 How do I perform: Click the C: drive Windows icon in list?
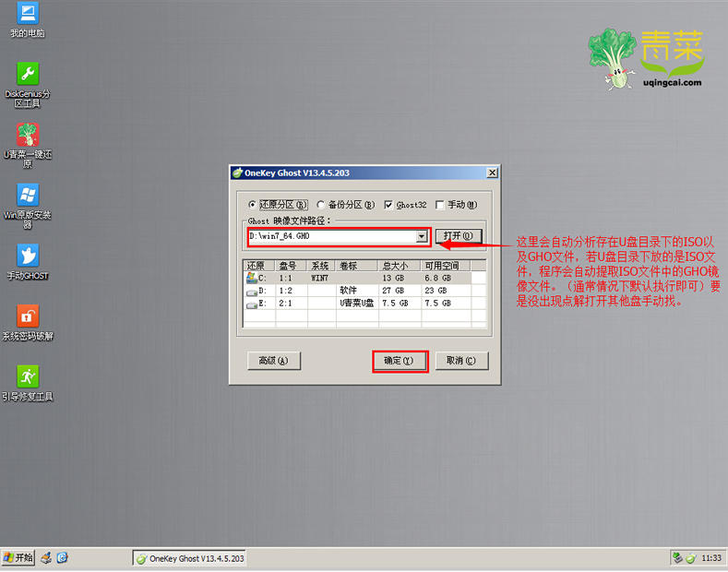(252, 278)
